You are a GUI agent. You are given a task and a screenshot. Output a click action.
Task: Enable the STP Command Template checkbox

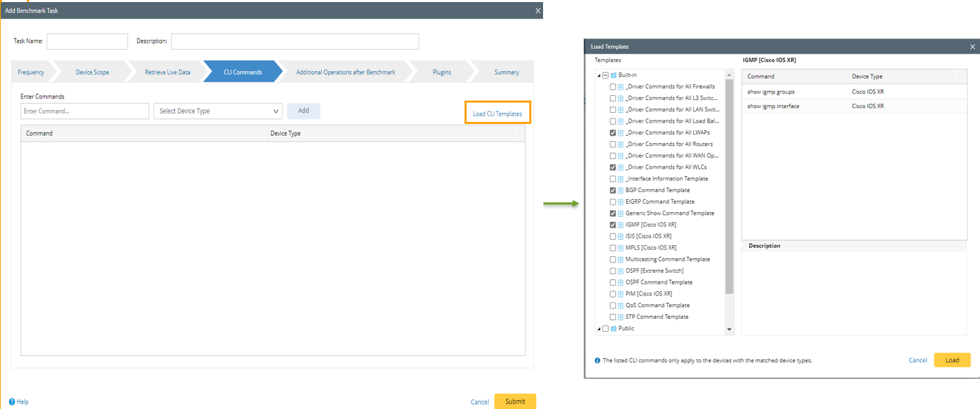click(x=613, y=317)
